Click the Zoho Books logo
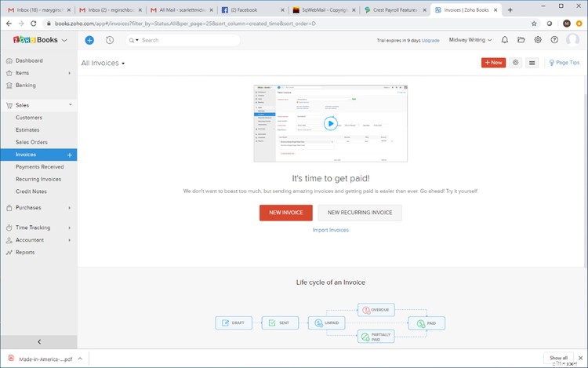588x368 pixels. 35,40
